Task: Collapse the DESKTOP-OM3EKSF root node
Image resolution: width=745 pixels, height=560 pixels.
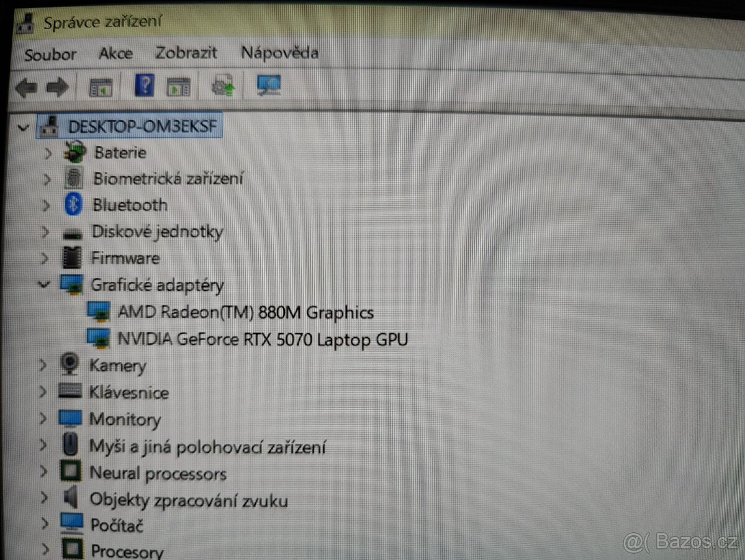Action: [24, 128]
